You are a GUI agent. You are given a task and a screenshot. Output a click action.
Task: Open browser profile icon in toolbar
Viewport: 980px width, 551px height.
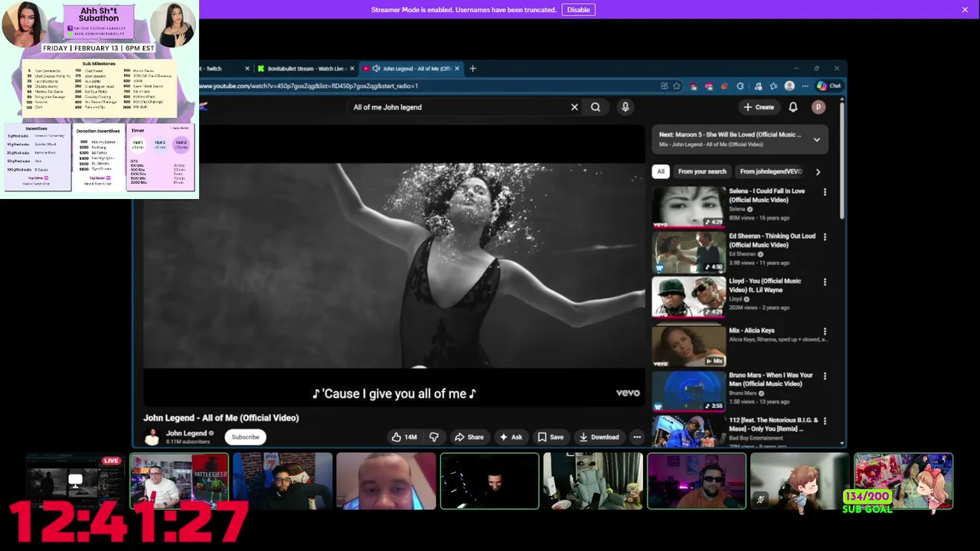coord(789,86)
